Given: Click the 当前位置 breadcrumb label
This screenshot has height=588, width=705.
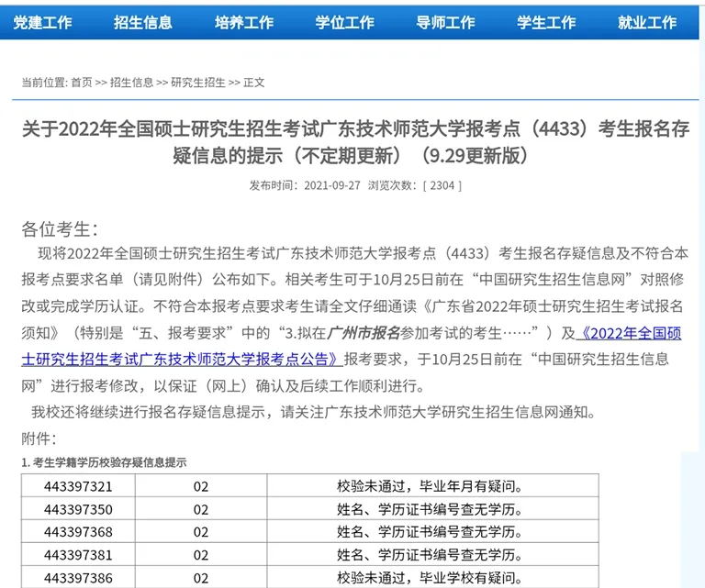Looking at the screenshot, I should (44, 83).
